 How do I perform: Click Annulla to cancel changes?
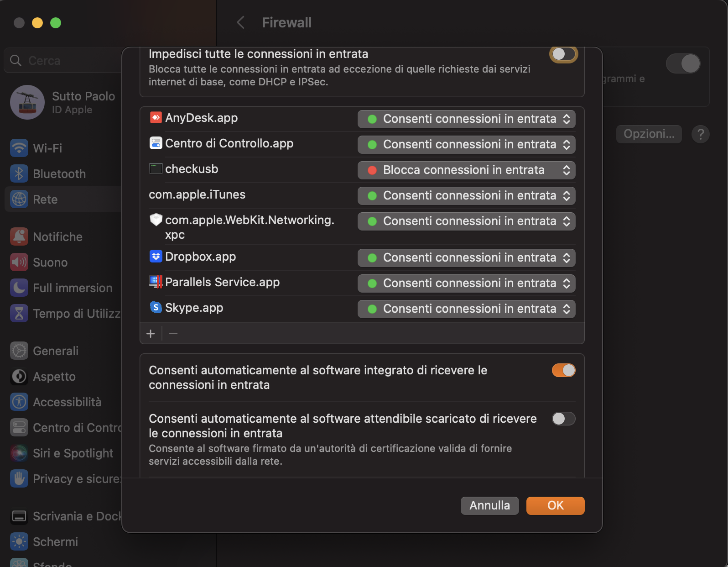[x=489, y=505]
